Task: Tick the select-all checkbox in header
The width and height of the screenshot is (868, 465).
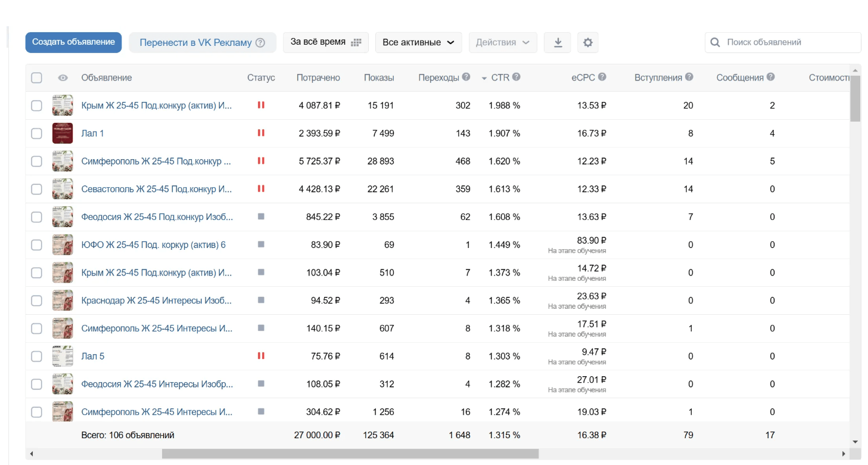Action: (36, 77)
